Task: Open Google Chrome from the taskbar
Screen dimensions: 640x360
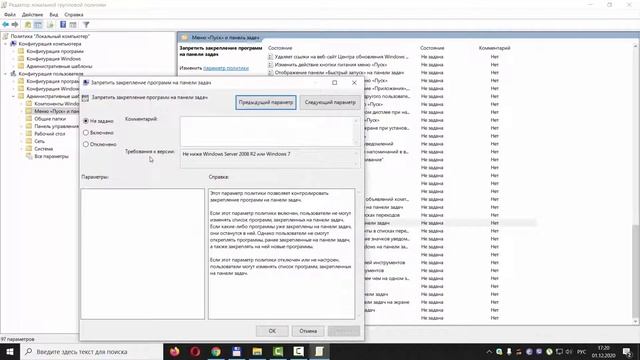Action: click(216, 351)
